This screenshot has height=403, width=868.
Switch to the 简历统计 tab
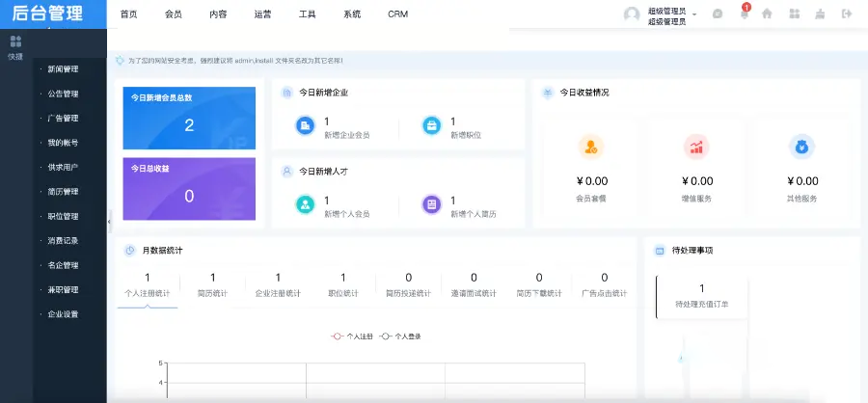(212, 285)
